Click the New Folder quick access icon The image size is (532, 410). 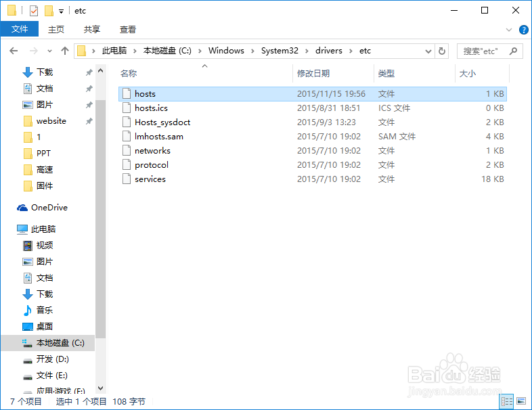tap(49, 11)
